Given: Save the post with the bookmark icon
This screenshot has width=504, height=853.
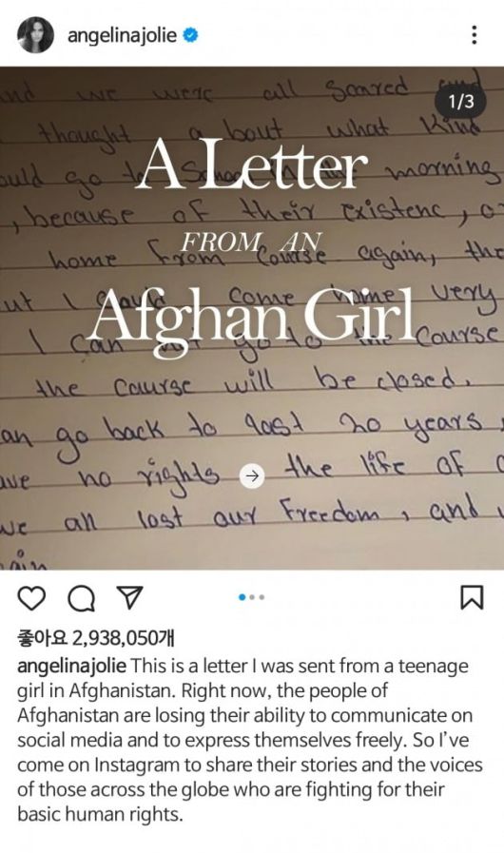Looking at the screenshot, I should coord(472,597).
